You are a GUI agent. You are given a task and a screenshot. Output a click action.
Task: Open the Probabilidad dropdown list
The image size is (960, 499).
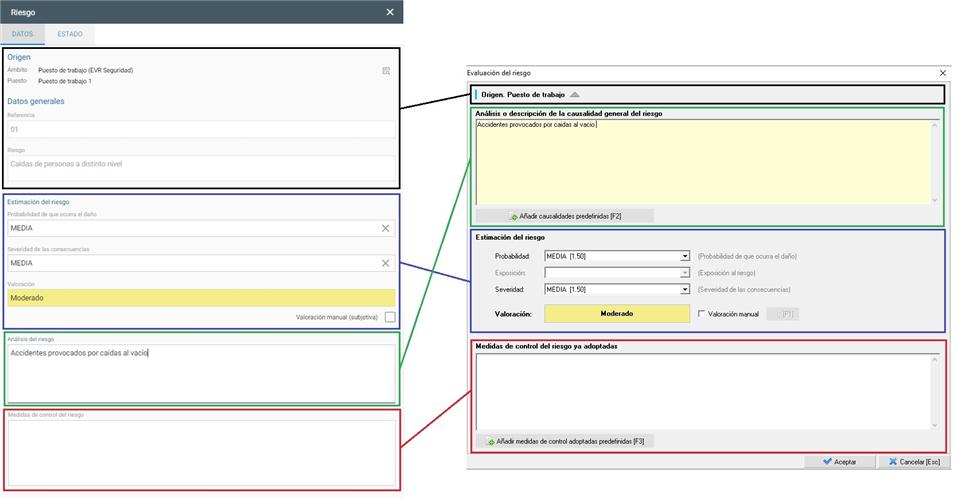685,256
